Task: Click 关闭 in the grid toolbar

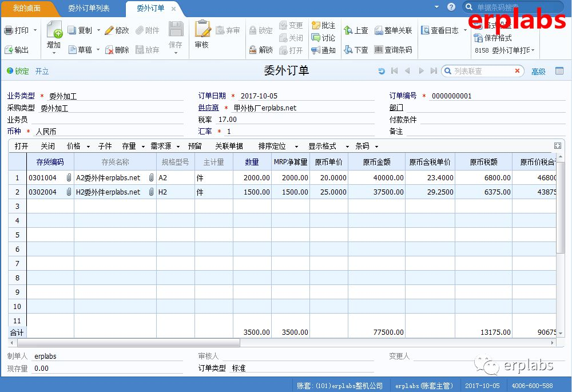Action: [48, 146]
